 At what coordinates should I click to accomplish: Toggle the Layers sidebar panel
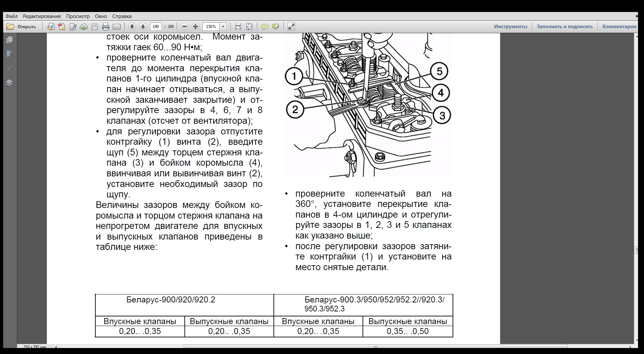coord(9,83)
